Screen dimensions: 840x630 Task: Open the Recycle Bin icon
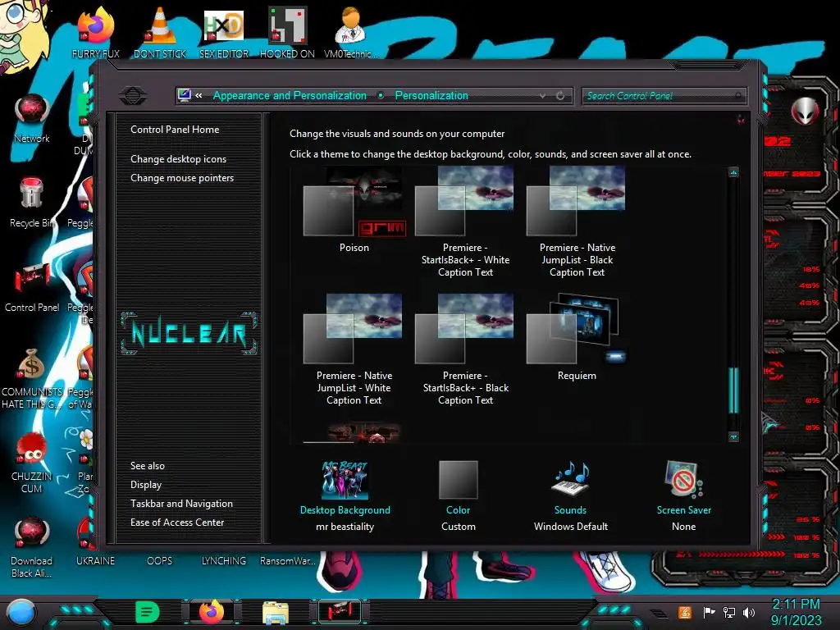pos(32,203)
